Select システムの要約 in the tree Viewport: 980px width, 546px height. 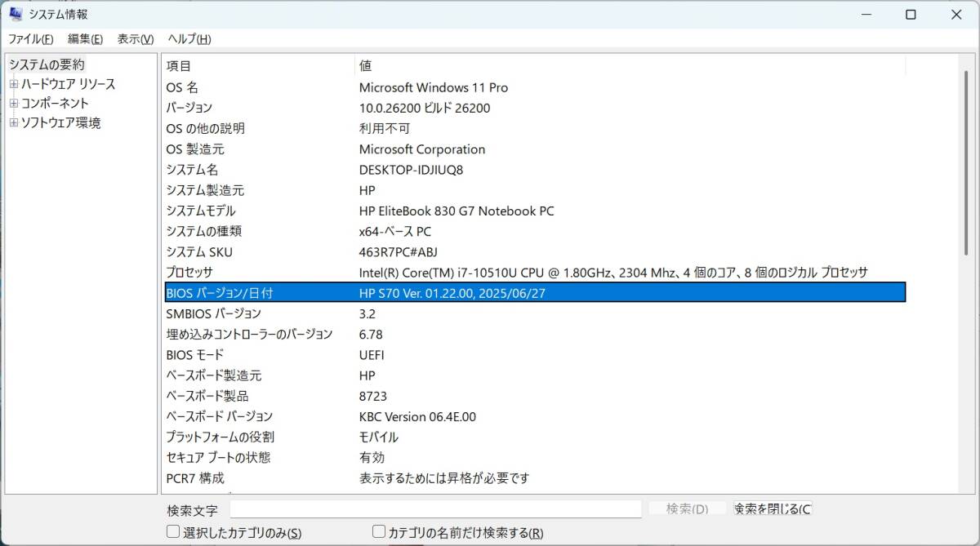47,64
